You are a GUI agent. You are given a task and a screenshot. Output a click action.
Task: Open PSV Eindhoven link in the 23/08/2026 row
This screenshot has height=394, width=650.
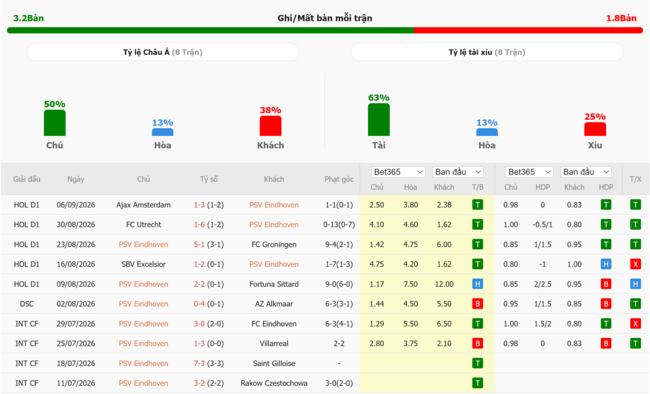point(143,245)
